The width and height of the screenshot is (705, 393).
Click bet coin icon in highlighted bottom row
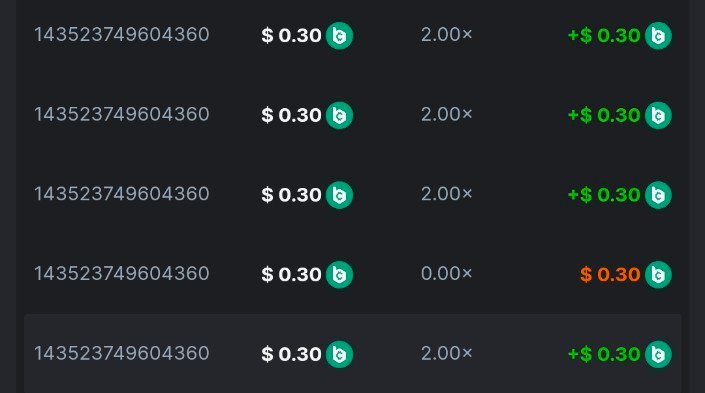pos(339,354)
